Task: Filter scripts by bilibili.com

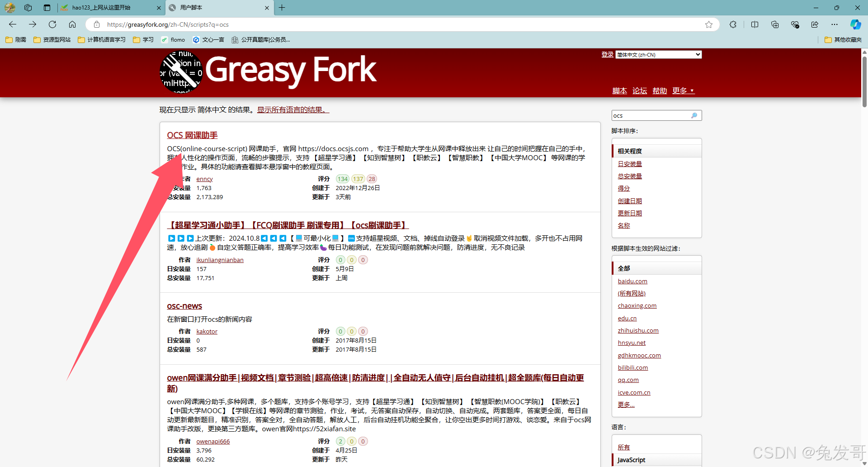Action: pyautogui.click(x=632, y=367)
